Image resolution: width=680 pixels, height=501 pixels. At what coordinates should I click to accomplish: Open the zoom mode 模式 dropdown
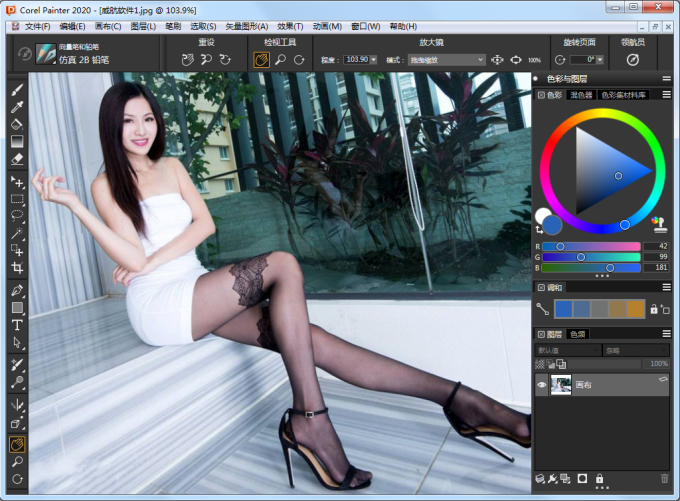(445, 60)
